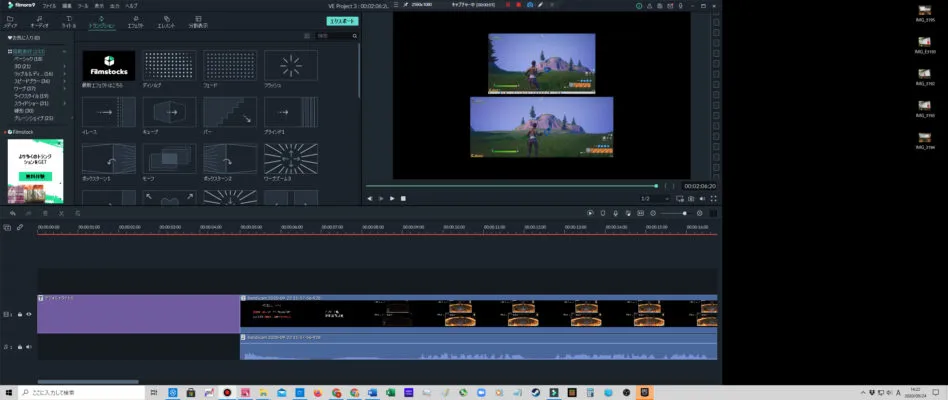Select the Plain Shape (プレーンシェイプ) category
948x400 pixels.
(x=33, y=118)
